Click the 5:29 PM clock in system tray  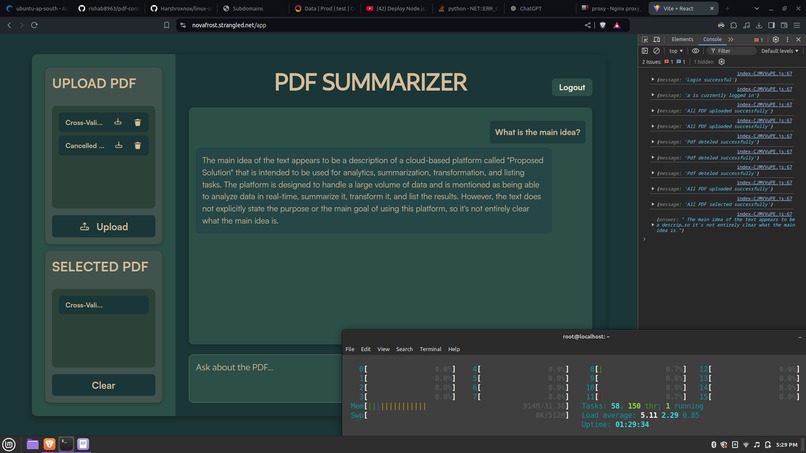[786, 445]
